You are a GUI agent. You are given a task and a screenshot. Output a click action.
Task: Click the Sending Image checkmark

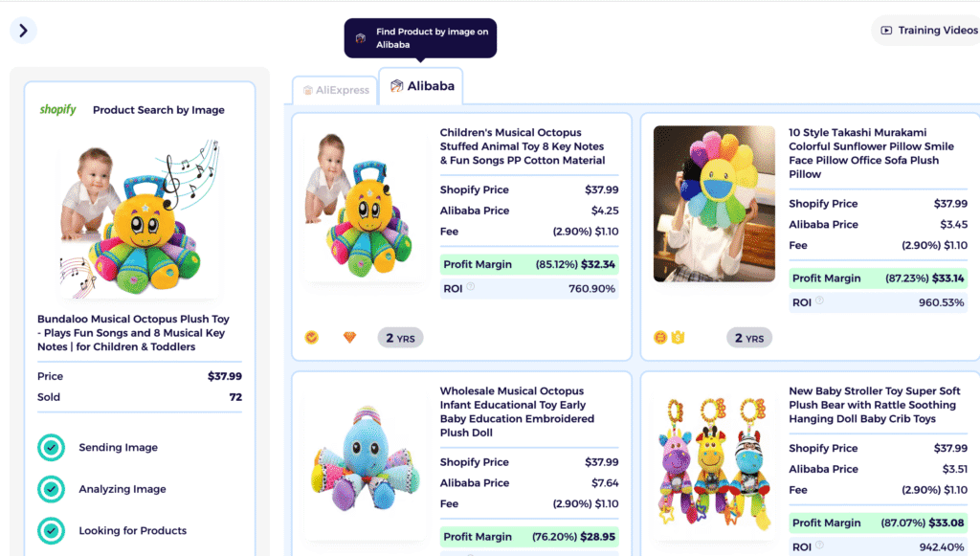coord(51,448)
